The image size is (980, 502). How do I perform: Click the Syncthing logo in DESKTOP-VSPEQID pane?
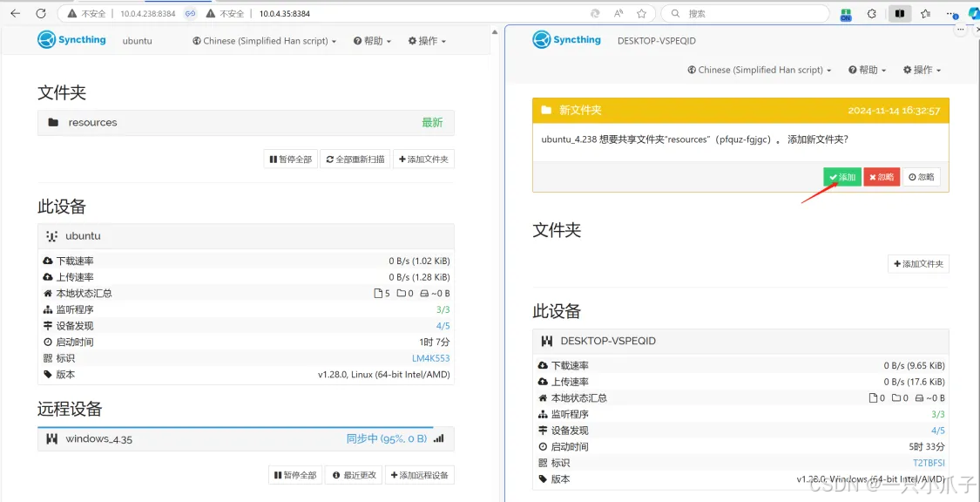pyautogui.click(x=566, y=40)
